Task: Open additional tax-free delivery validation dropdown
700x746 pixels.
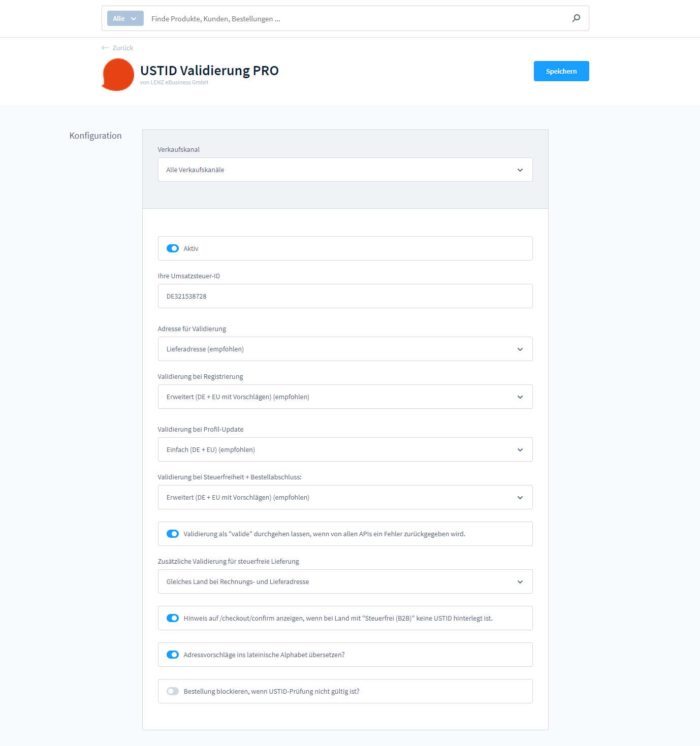Action: 345,581
